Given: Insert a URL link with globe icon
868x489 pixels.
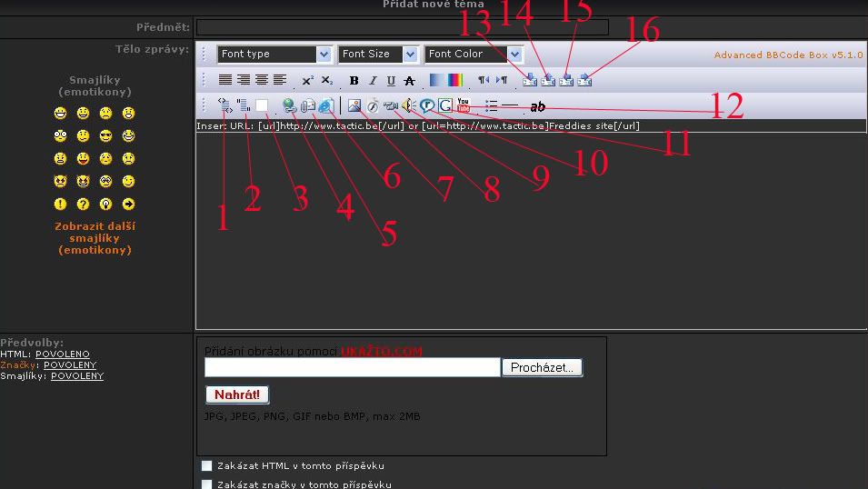Looking at the screenshot, I should [x=290, y=105].
